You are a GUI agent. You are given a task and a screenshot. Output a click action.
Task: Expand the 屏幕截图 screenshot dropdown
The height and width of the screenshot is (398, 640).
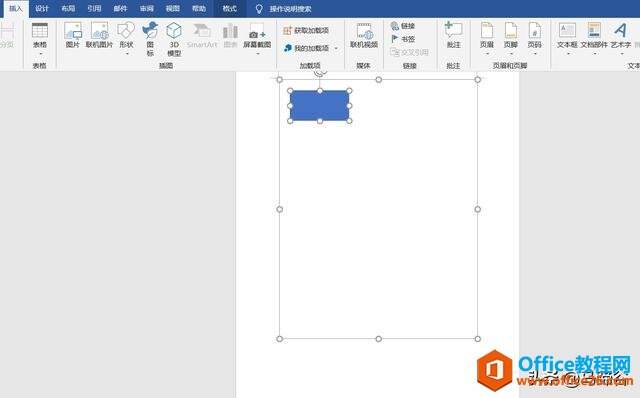pos(258,54)
